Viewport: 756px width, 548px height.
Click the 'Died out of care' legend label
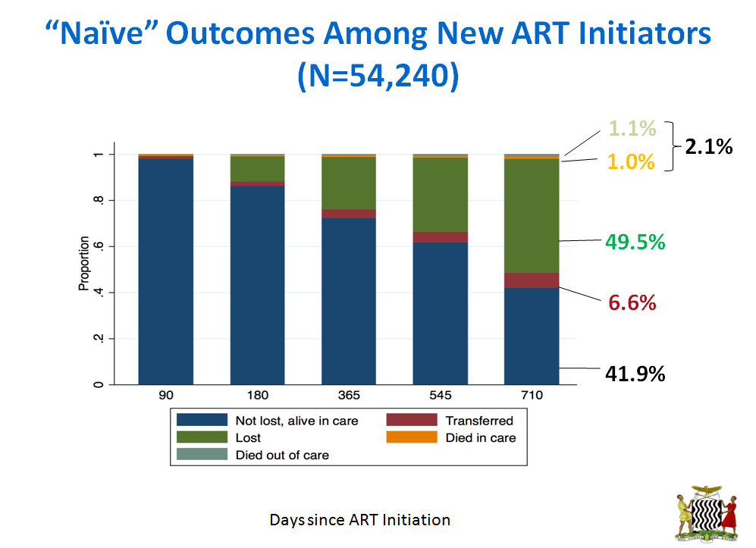coord(282,455)
